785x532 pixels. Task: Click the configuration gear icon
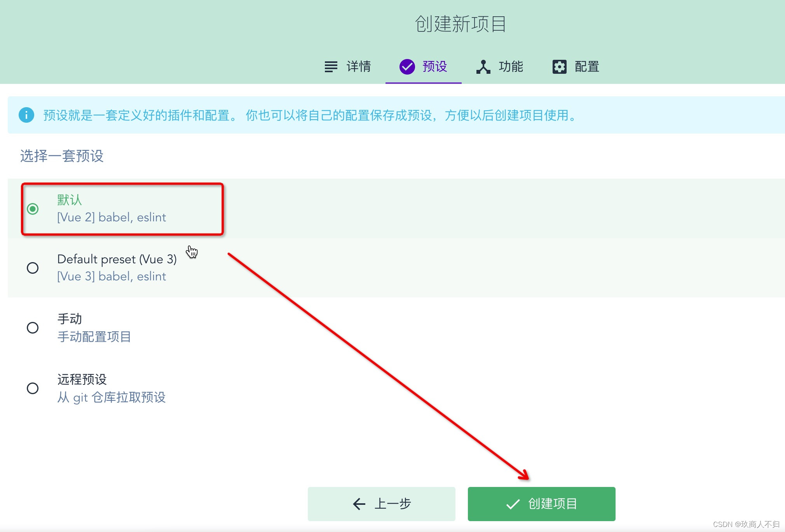pos(559,67)
